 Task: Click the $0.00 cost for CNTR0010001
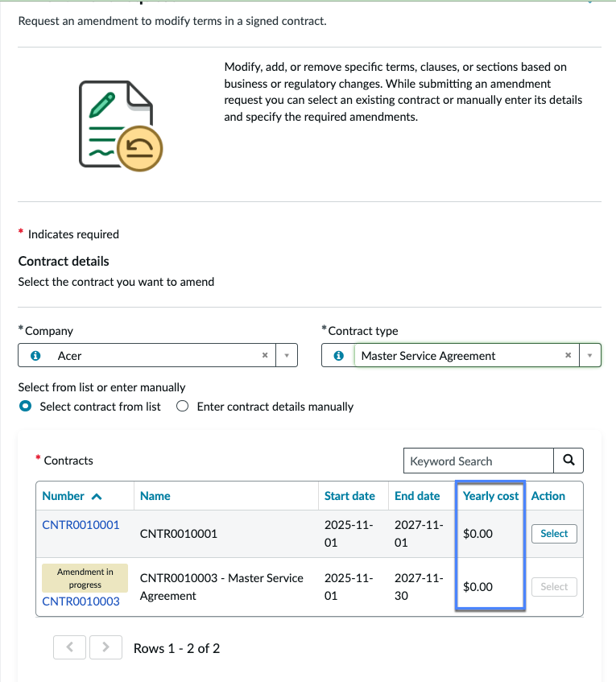[x=478, y=534]
